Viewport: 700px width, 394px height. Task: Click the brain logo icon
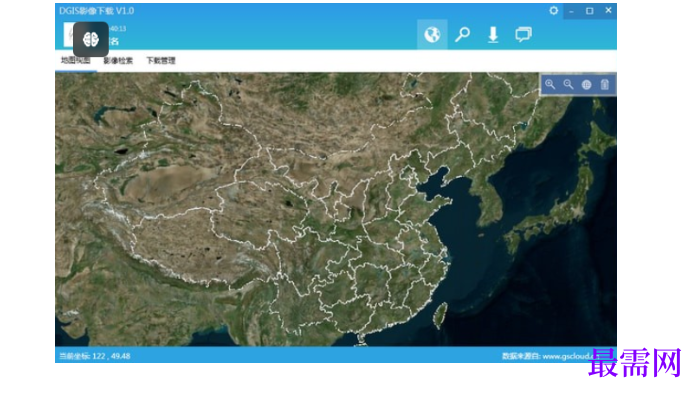(91, 39)
